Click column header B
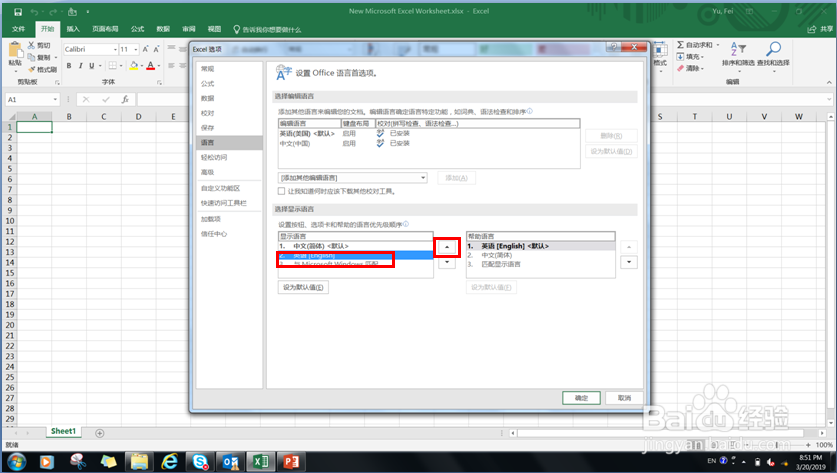 [x=69, y=116]
